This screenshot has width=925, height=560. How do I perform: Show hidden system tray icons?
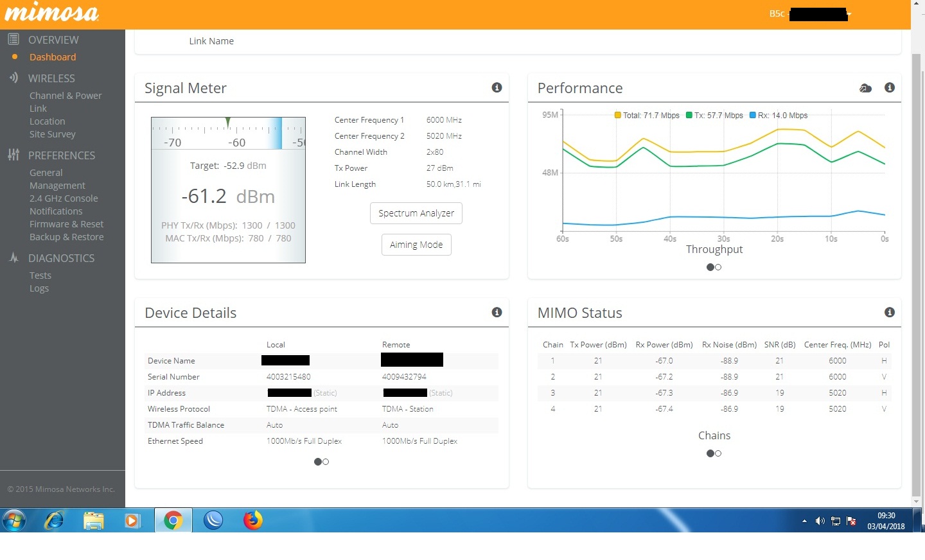click(x=804, y=521)
